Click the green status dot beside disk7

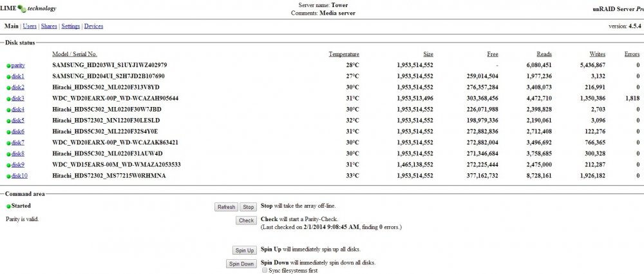[8, 143]
